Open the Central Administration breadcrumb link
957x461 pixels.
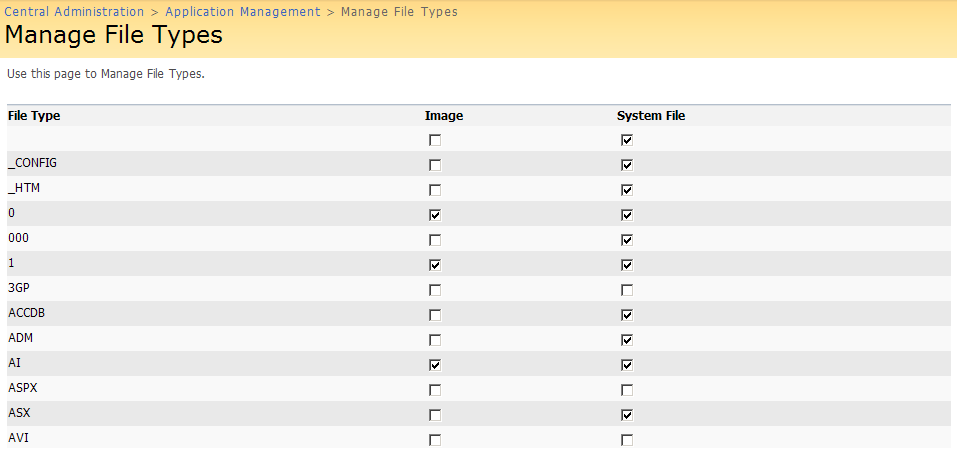(x=75, y=12)
